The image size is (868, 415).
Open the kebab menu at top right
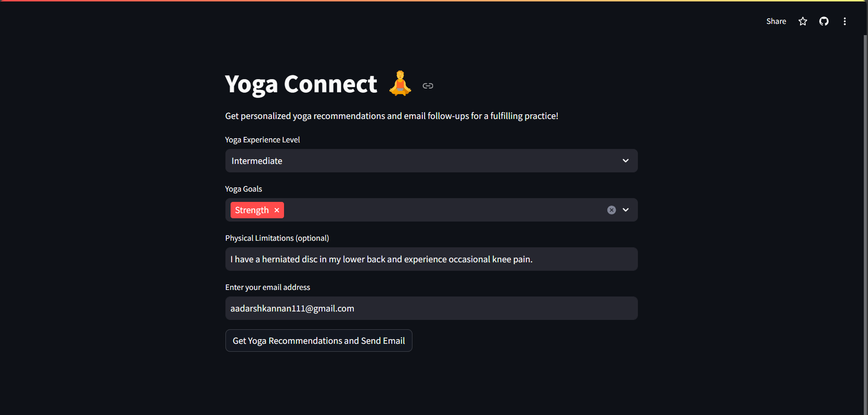(x=845, y=21)
